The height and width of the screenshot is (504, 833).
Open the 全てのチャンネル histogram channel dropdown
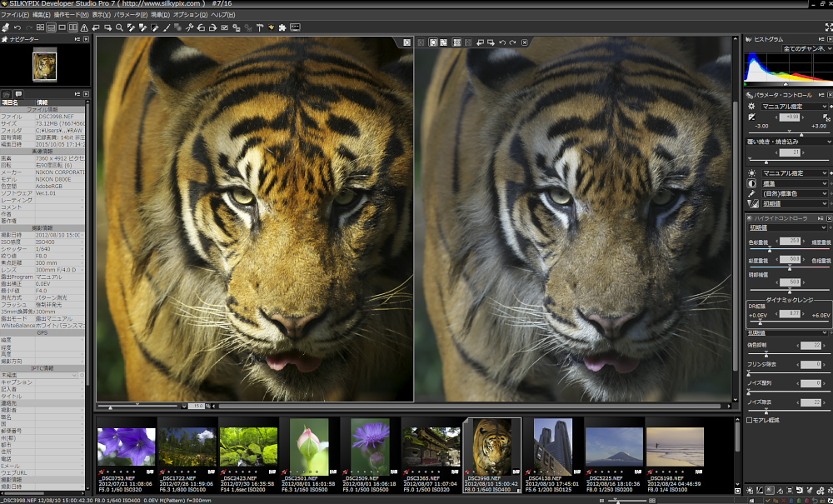tap(805, 49)
